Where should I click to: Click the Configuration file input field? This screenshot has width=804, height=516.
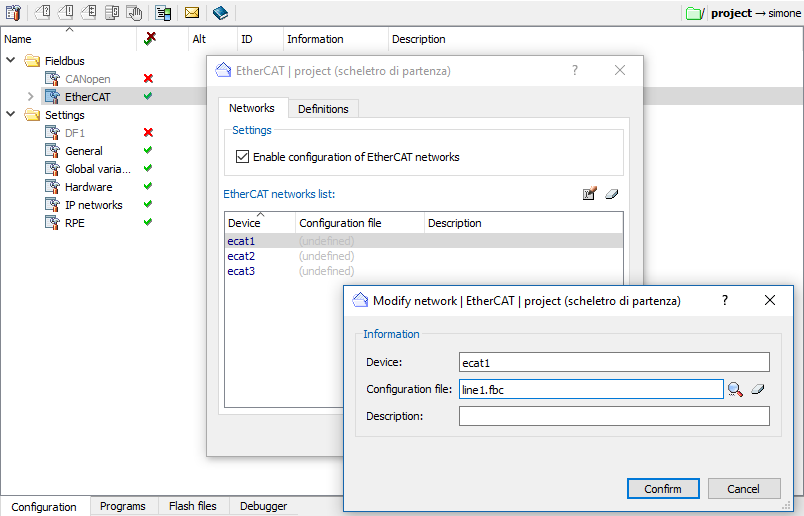click(591, 389)
